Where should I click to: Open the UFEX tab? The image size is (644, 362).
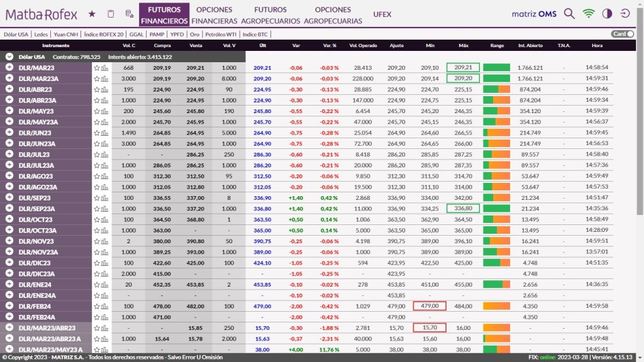click(x=382, y=14)
